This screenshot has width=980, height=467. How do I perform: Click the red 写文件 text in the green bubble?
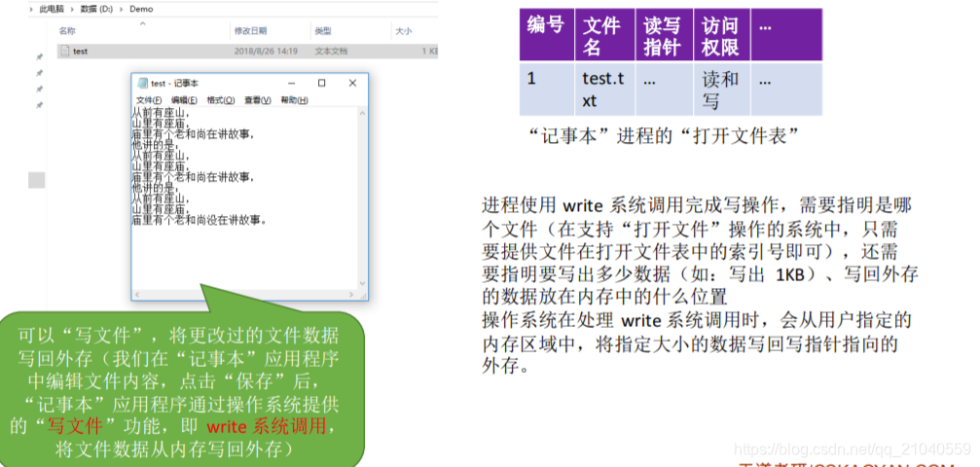coord(75,426)
